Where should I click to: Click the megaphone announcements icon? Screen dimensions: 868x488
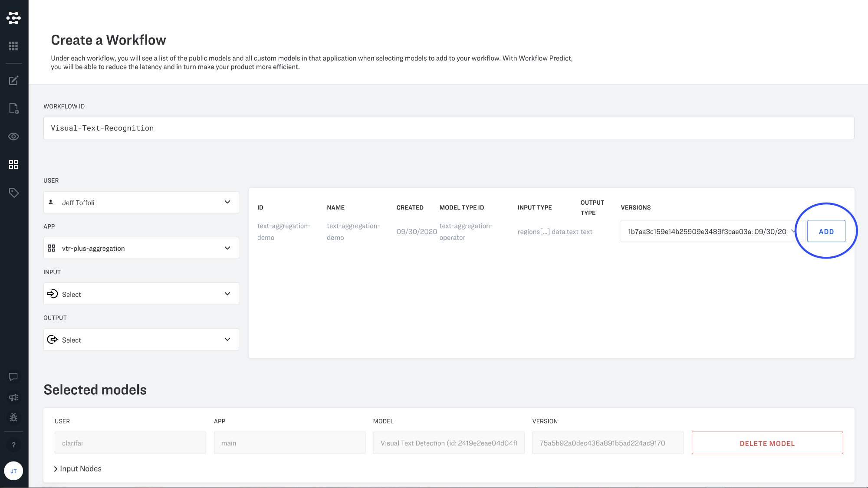pos(13,397)
